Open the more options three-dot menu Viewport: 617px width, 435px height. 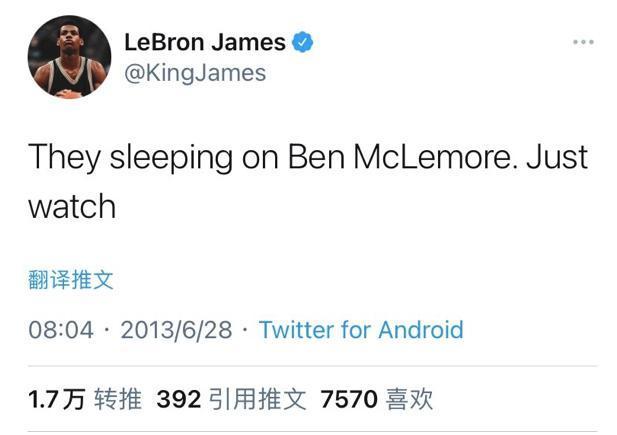[583, 42]
